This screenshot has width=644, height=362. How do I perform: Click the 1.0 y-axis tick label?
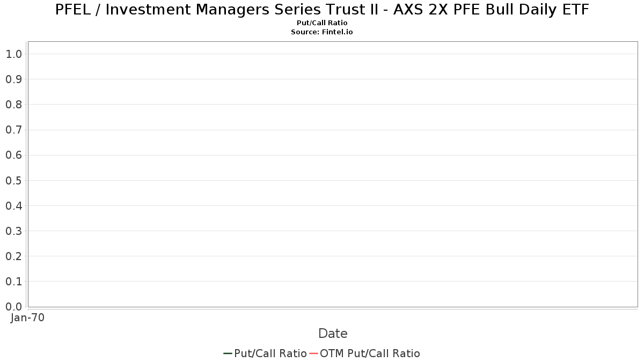(x=13, y=54)
